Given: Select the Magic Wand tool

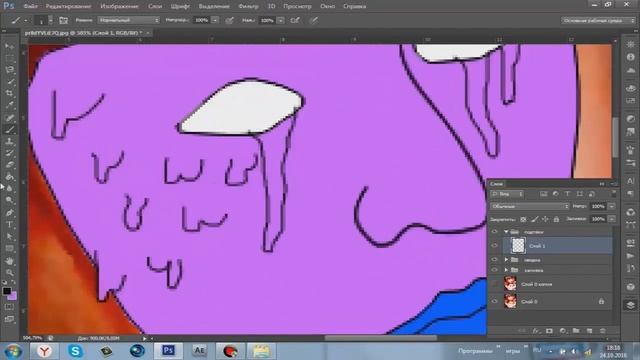Looking at the screenshot, I should tap(10, 81).
